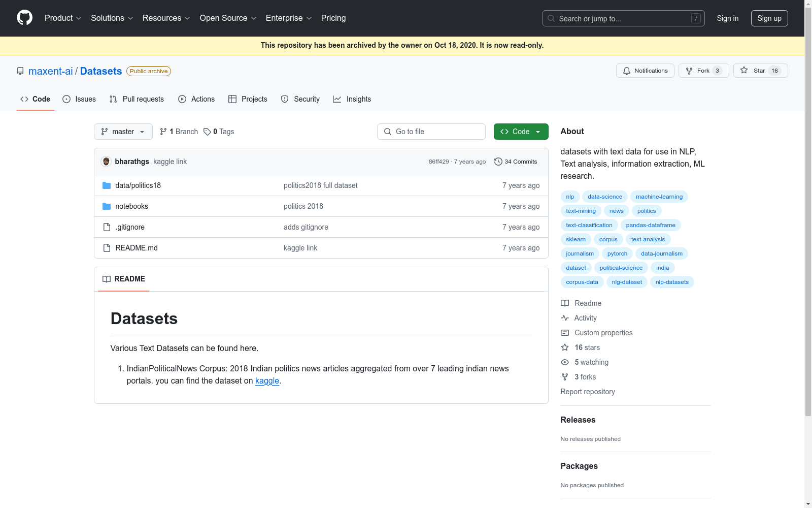Click the data/politics18 folder icon

[x=107, y=185]
